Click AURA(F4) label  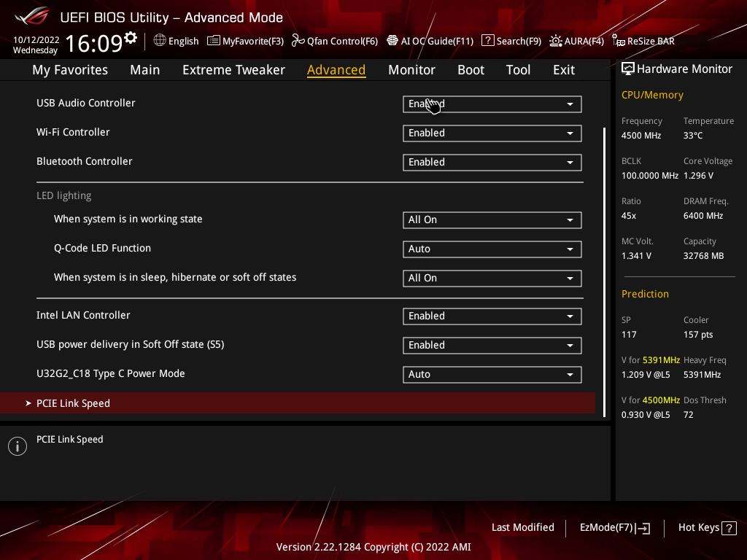tap(584, 42)
